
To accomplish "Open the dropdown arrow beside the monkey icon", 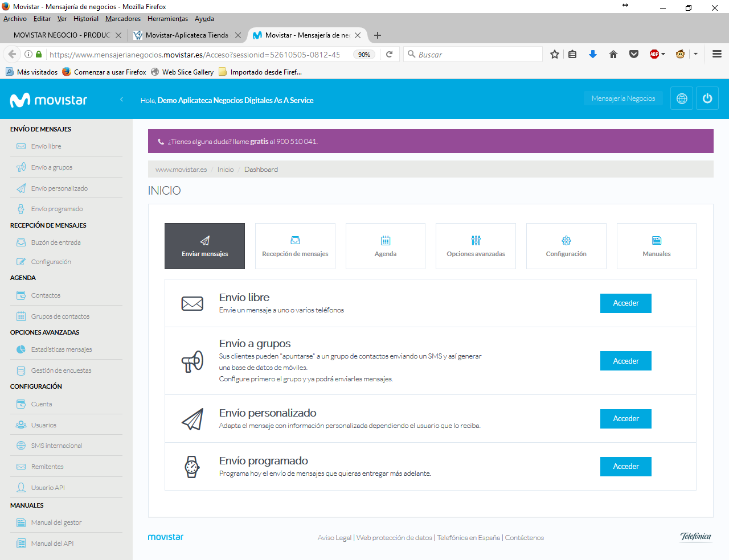I will click(695, 54).
